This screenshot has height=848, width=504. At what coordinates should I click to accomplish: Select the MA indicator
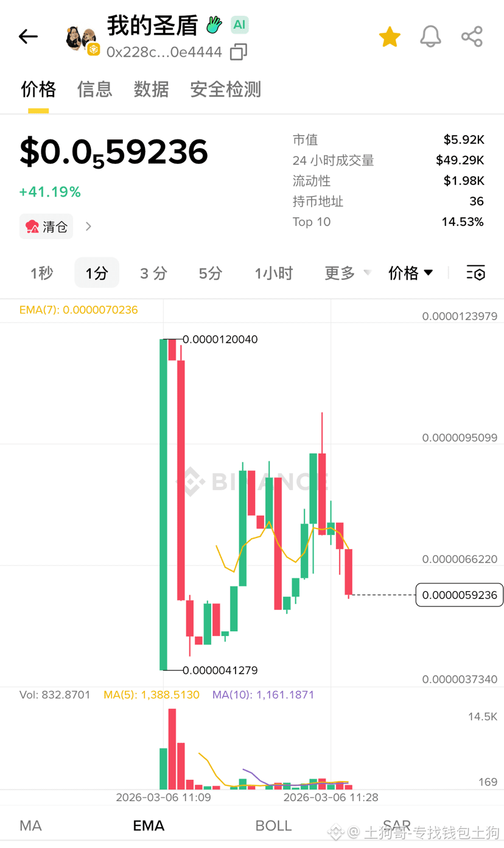(31, 825)
